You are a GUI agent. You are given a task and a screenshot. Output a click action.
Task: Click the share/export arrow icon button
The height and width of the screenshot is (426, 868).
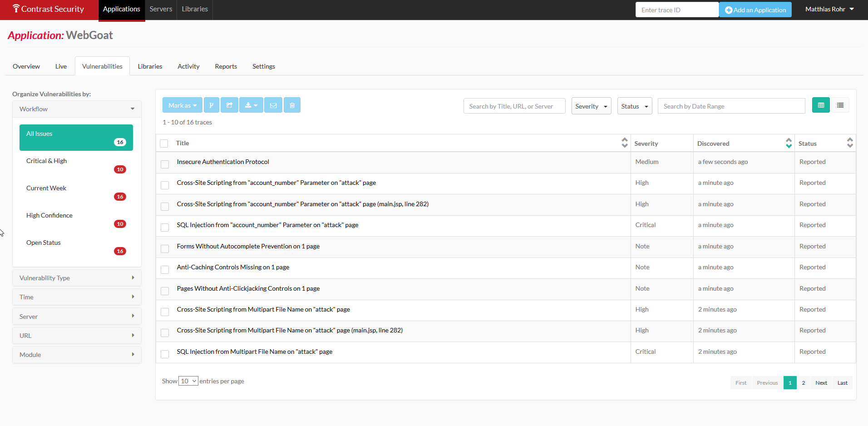pyautogui.click(x=229, y=105)
